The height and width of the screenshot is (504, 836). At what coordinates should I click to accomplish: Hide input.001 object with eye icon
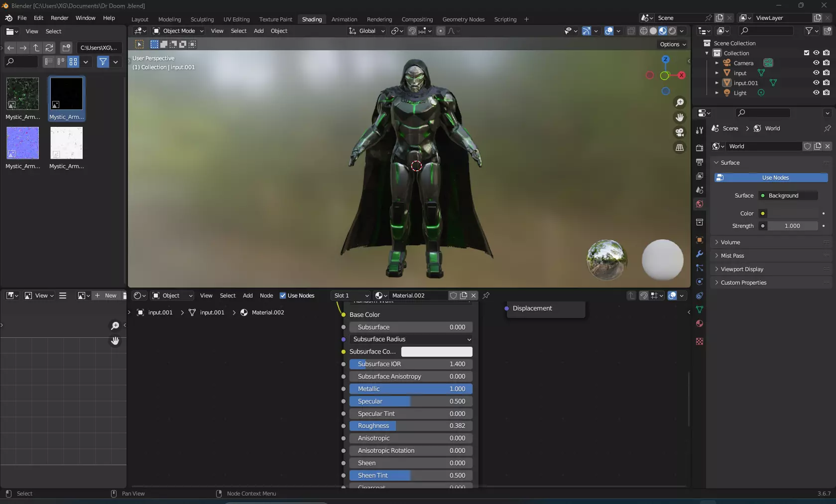(816, 83)
